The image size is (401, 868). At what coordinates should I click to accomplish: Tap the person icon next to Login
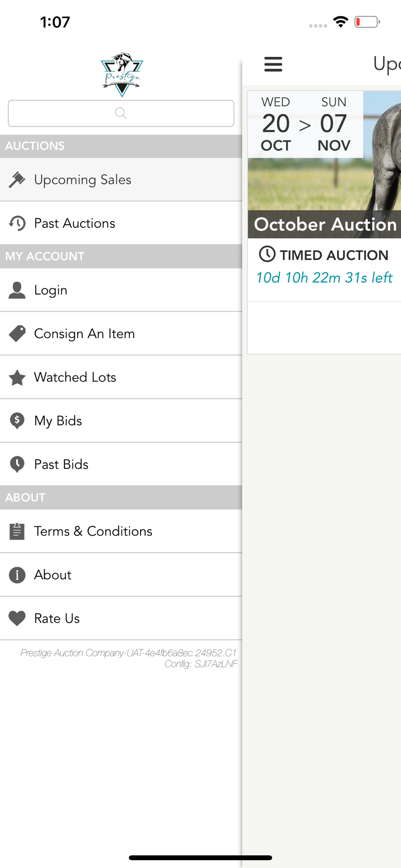pos(17,290)
